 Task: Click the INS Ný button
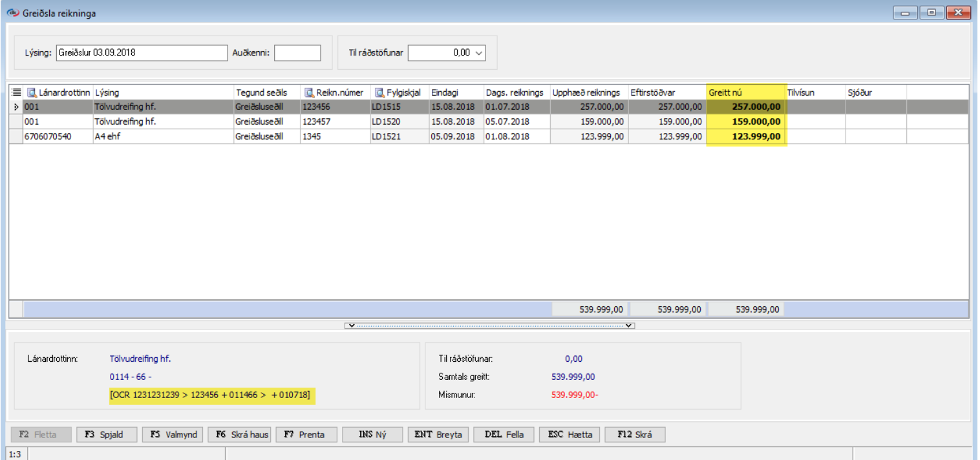pyautogui.click(x=372, y=435)
